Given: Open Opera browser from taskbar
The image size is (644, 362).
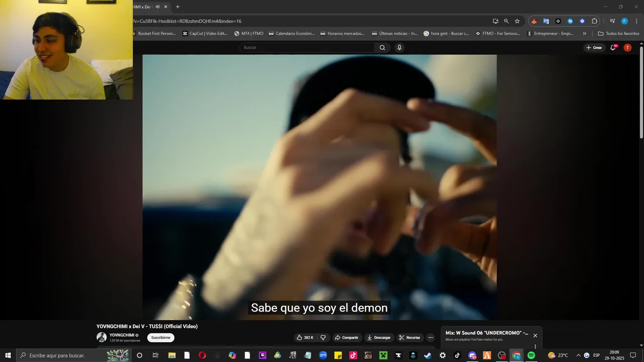Looking at the screenshot, I should pos(202,355).
